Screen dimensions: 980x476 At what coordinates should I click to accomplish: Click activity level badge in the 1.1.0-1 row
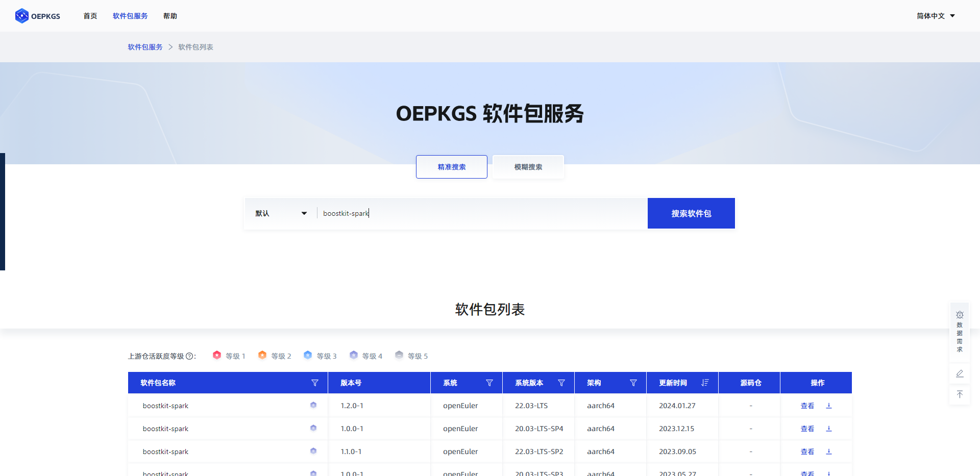(x=313, y=451)
